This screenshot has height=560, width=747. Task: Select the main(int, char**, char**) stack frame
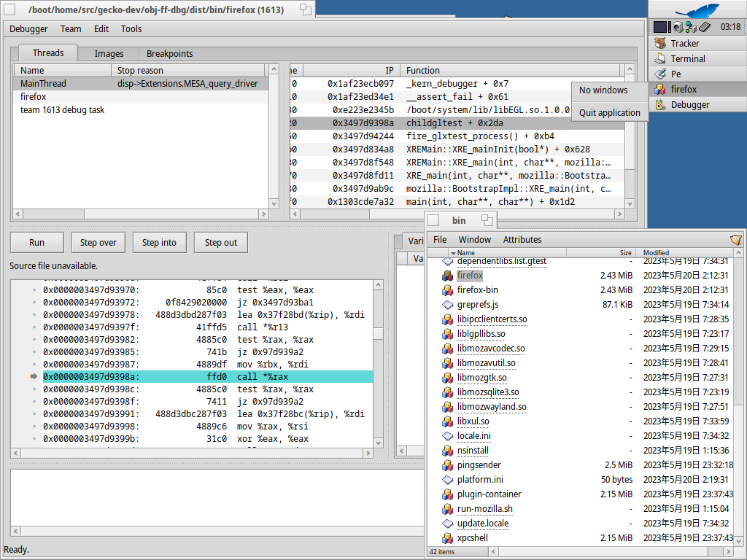(457, 202)
